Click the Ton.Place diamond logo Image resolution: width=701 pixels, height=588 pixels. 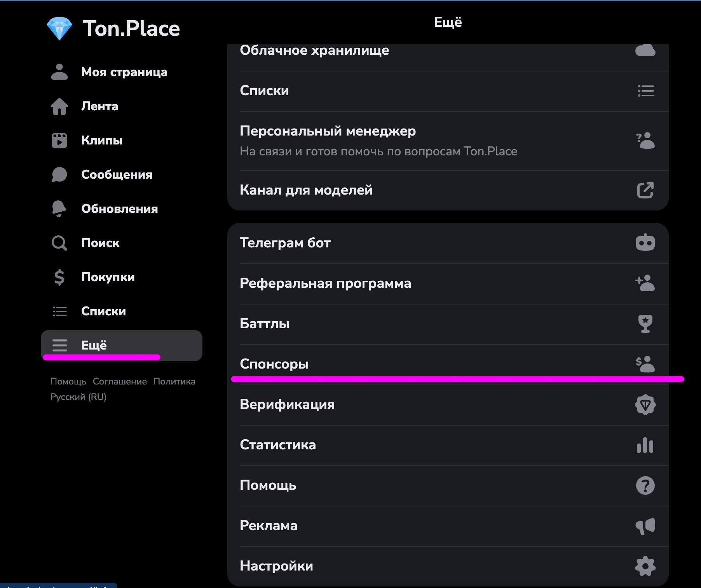click(59, 28)
